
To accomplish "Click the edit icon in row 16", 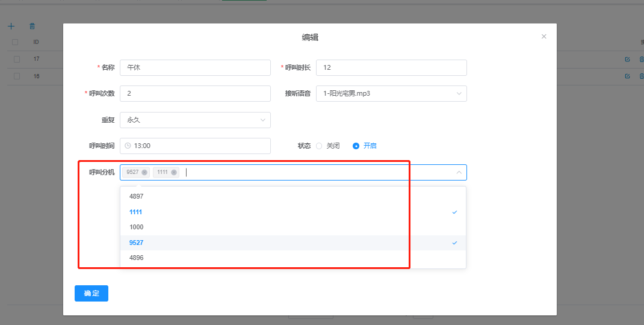I will tap(627, 76).
